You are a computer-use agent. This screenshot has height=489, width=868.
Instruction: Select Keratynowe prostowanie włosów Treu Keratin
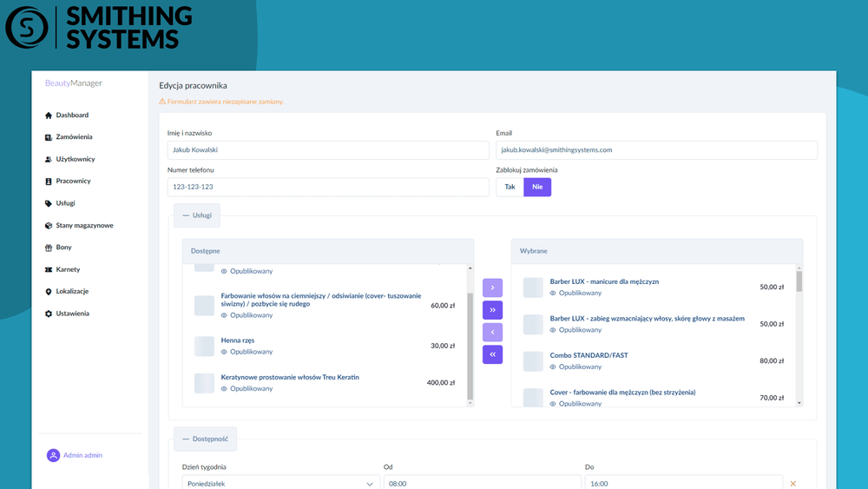coord(325,383)
